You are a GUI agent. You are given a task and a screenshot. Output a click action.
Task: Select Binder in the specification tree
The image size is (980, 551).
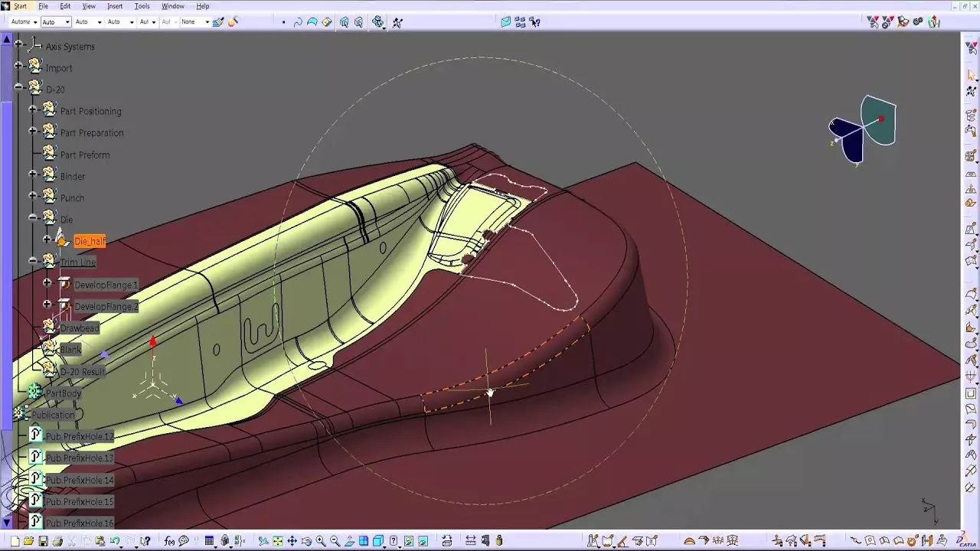click(x=73, y=176)
